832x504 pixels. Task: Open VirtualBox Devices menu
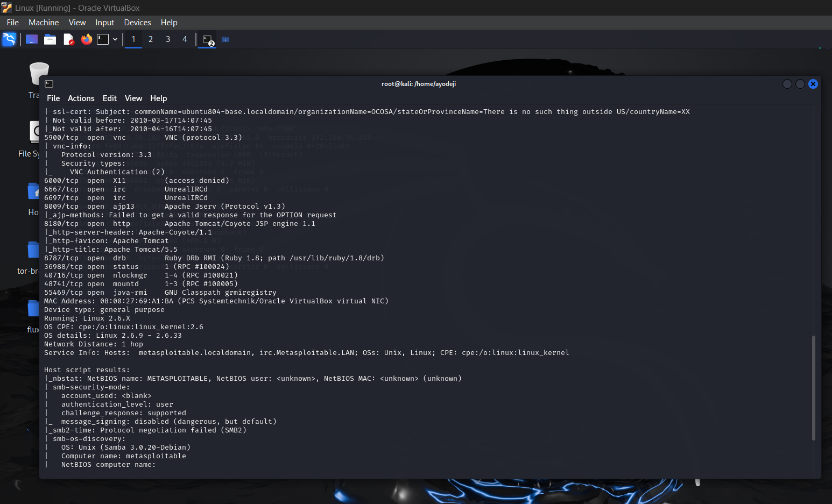coord(137,23)
